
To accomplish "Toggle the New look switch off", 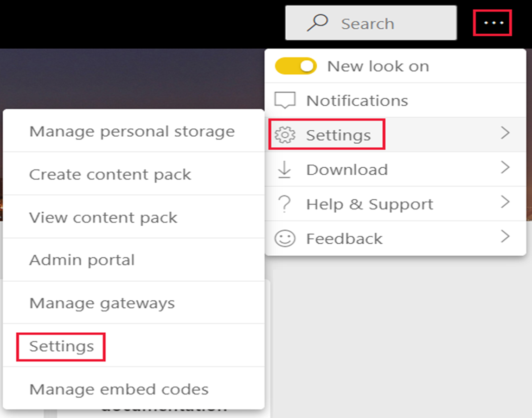I will (296, 66).
